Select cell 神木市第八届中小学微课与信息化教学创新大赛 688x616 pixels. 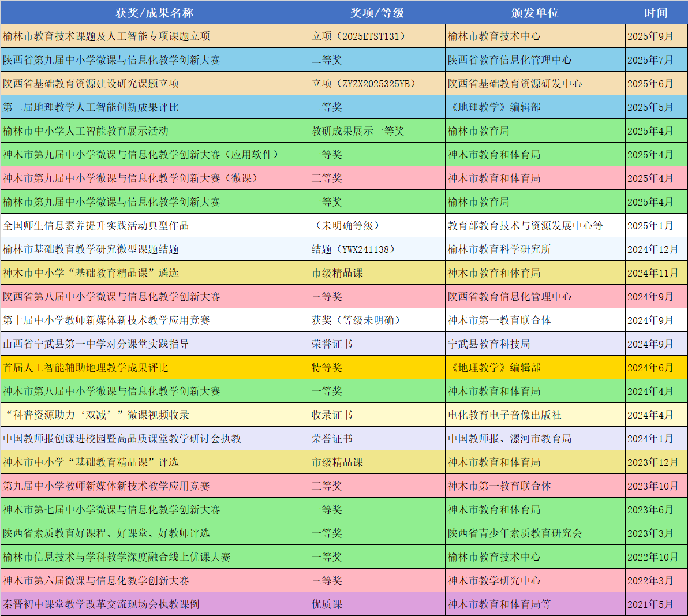[155, 391]
